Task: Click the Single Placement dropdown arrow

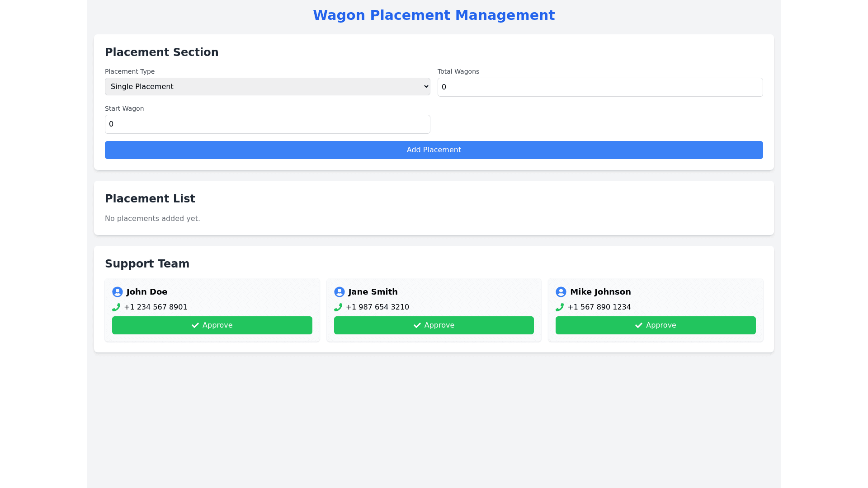Action: click(x=426, y=86)
